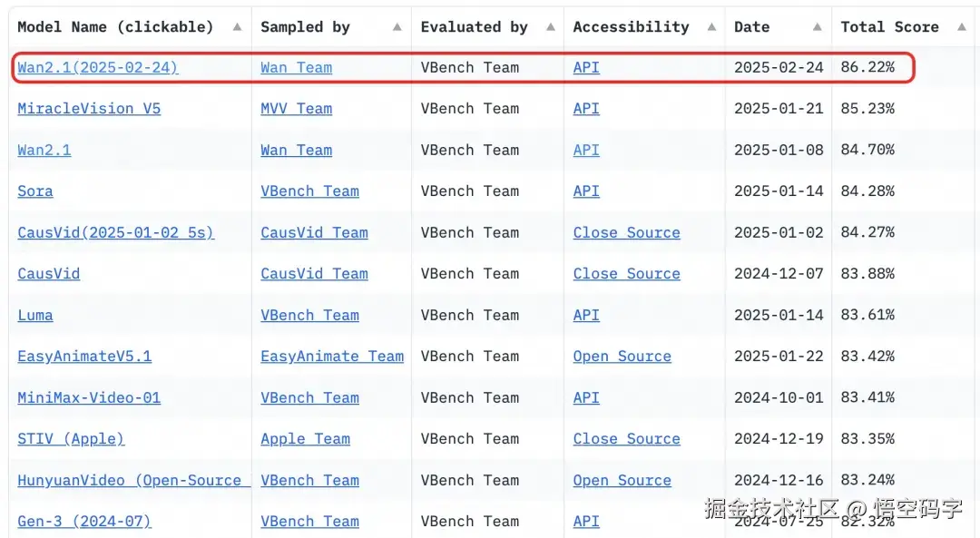The image size is (980, 538).
Task: Sort by Accessibility column arrow
Action: (712, 27)
